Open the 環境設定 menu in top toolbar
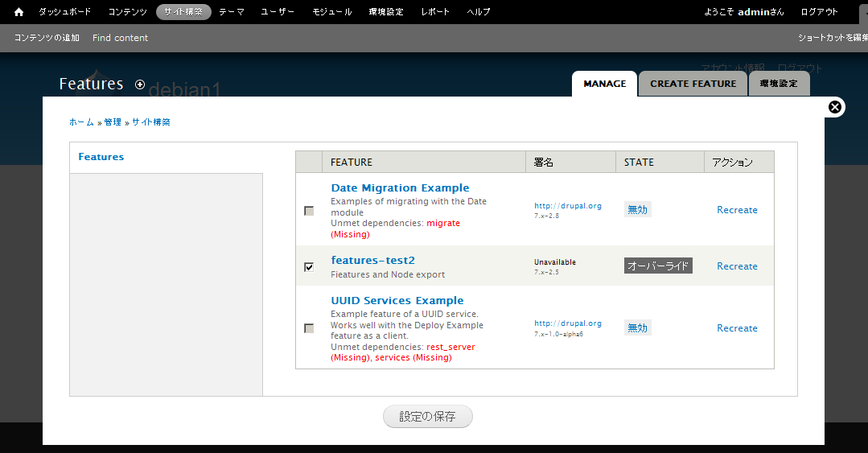Viewport: 868px width, 453px height. pos(386,11)
